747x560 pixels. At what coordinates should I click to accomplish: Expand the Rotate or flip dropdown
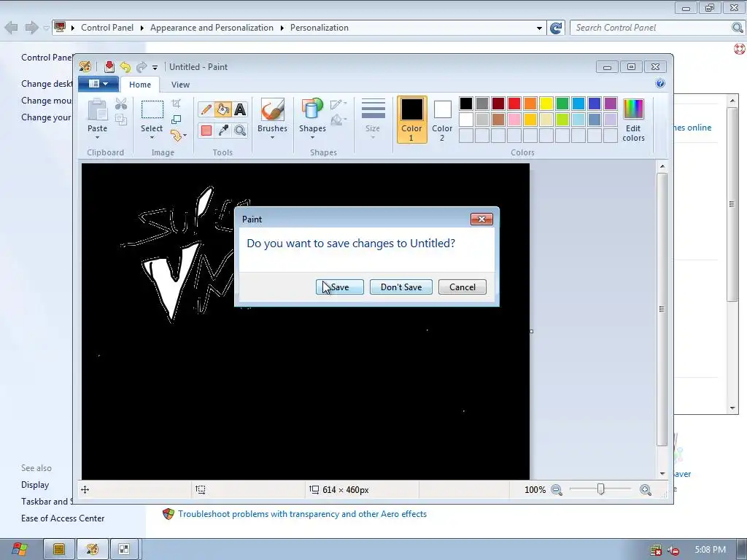click(x=179, y=136)
